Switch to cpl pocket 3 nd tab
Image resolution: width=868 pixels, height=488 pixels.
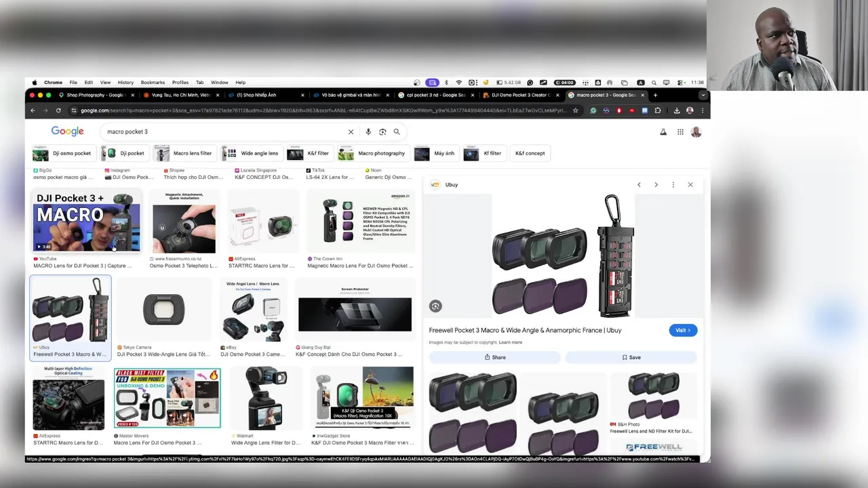[435, 95]
